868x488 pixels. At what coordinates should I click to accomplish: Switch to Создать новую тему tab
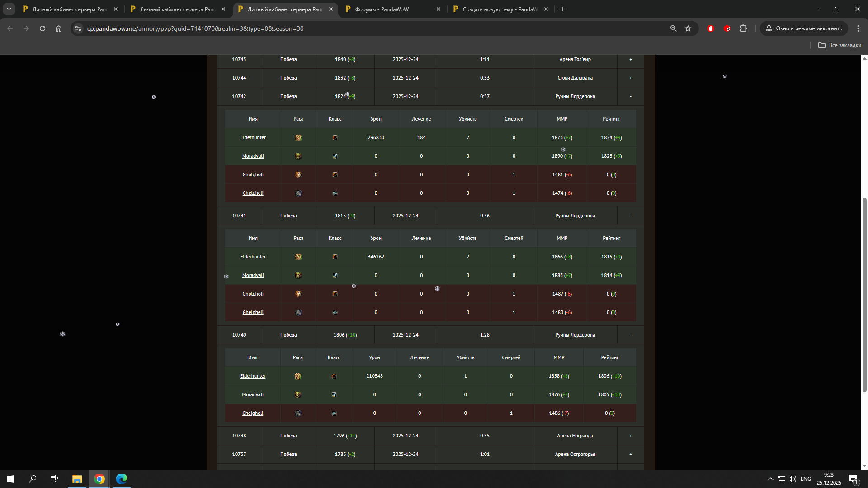coord(499,9)
